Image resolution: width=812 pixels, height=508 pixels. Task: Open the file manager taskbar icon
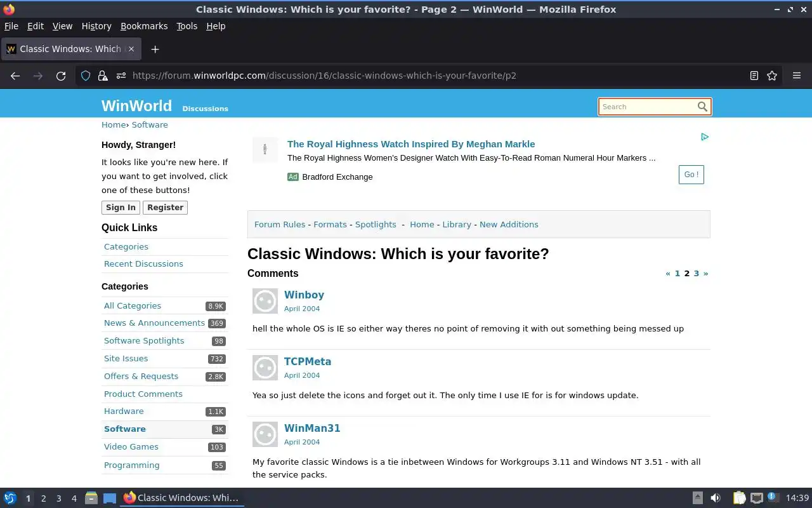tap(91, 498)
